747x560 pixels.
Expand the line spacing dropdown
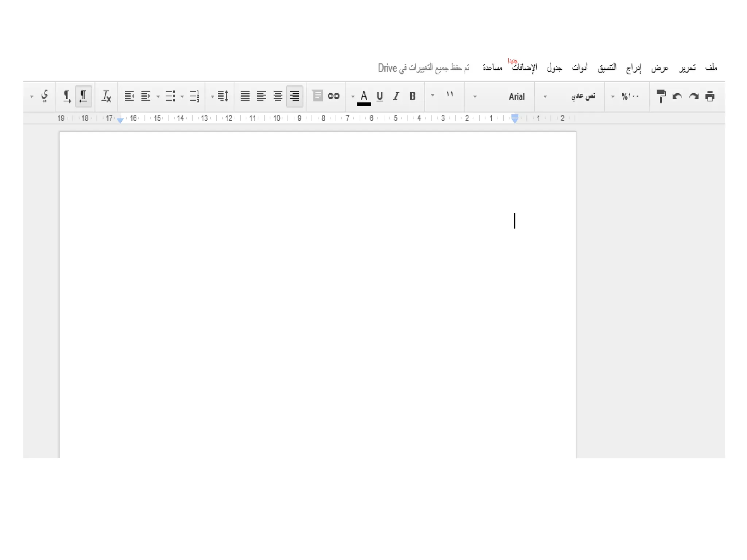click(x=220, y=96)
